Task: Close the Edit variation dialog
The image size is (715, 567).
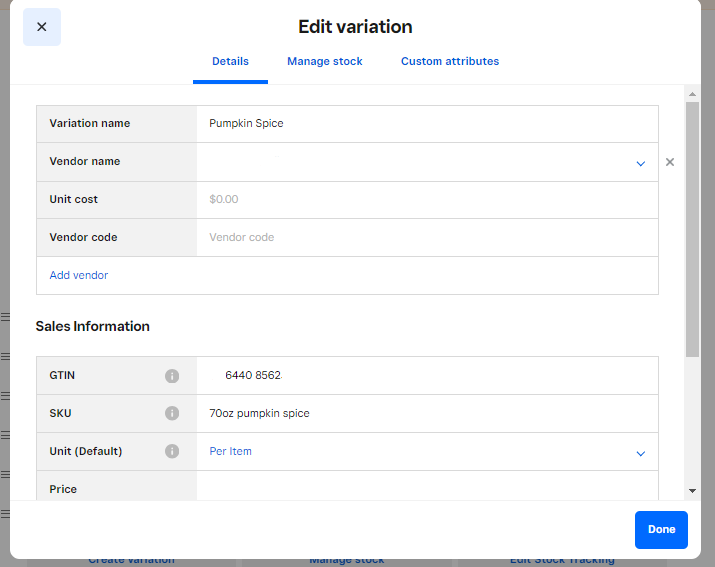Action: 42,27
